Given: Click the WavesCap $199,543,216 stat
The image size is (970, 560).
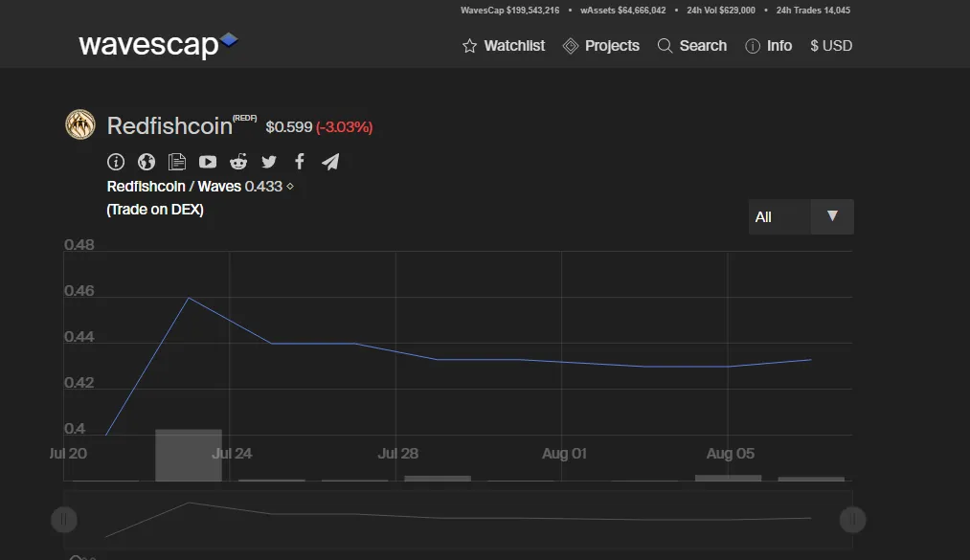Looking at the screenshot, I should coord(509,10).
